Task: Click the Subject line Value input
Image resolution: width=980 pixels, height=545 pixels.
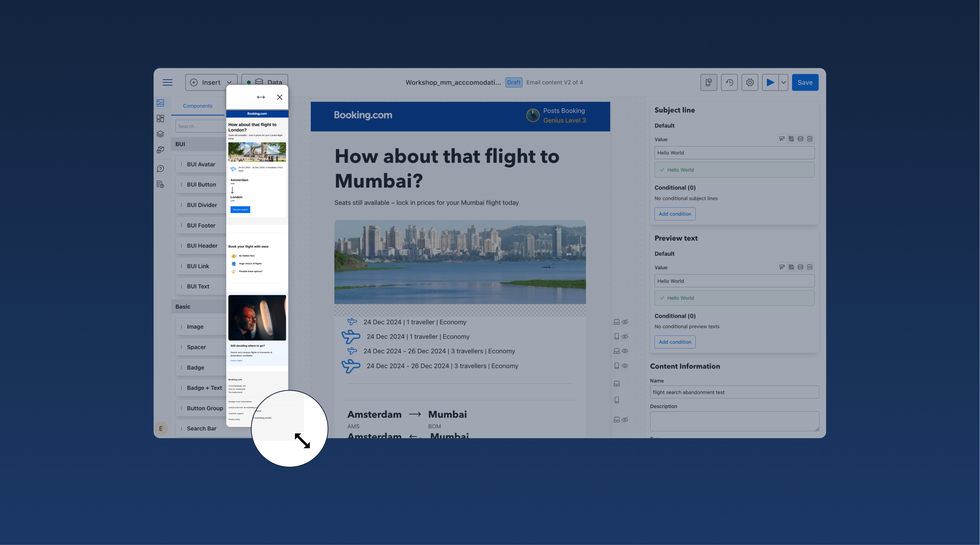Action: [734, 153]
